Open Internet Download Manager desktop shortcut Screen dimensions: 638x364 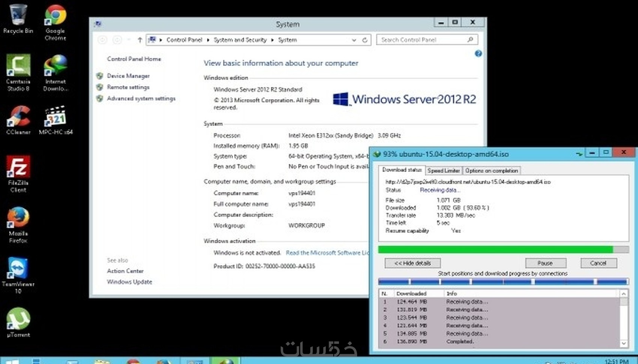tap(56, 72)
